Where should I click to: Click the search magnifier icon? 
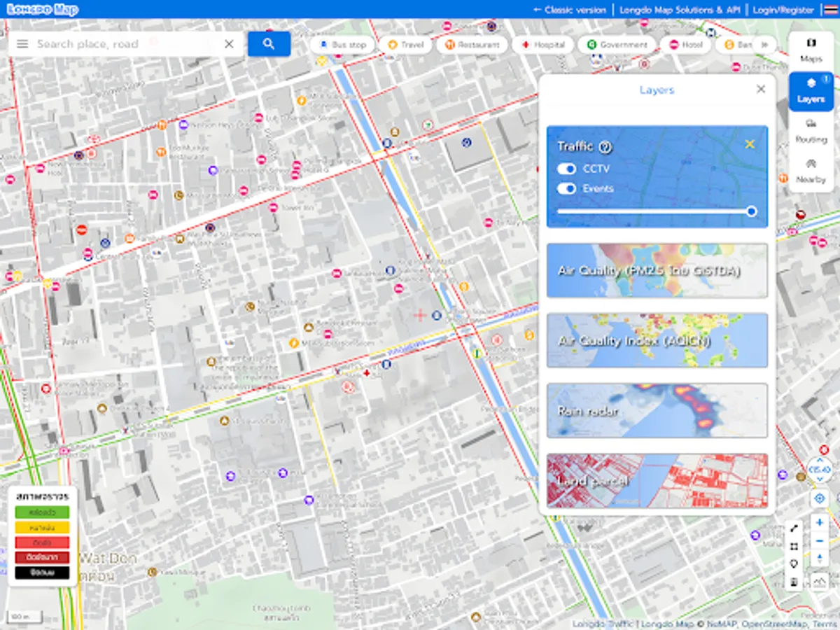pyautogui.click(x=269, y=43)
